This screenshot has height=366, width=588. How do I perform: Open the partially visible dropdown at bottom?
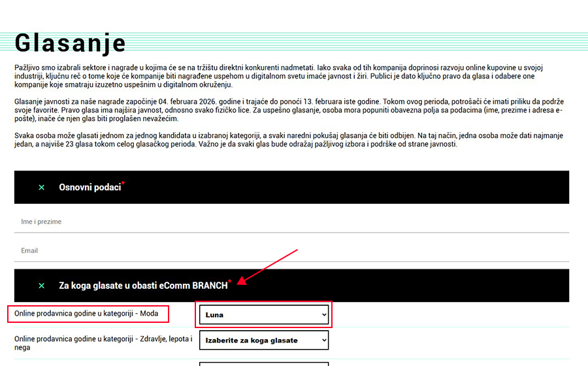coord(263,363)
